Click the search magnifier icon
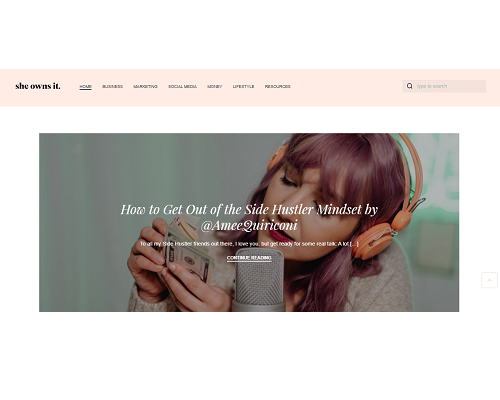500x400 pixels. tap(409, 86)
